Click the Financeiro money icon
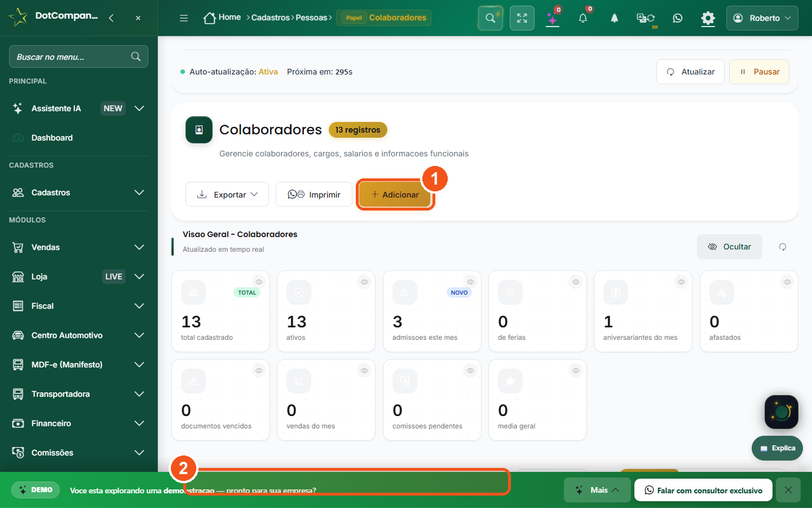Screen dimensions: 812x508 [x=18, y=423]
